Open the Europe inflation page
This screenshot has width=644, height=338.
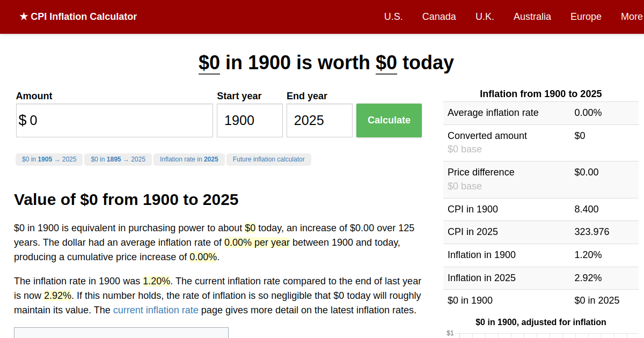[x=586, y=17]
